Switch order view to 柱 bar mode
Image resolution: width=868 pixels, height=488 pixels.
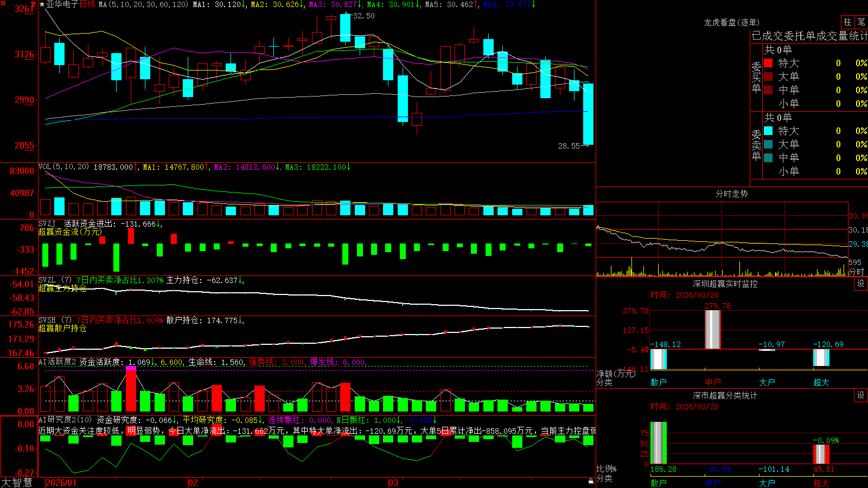[847, 22]
